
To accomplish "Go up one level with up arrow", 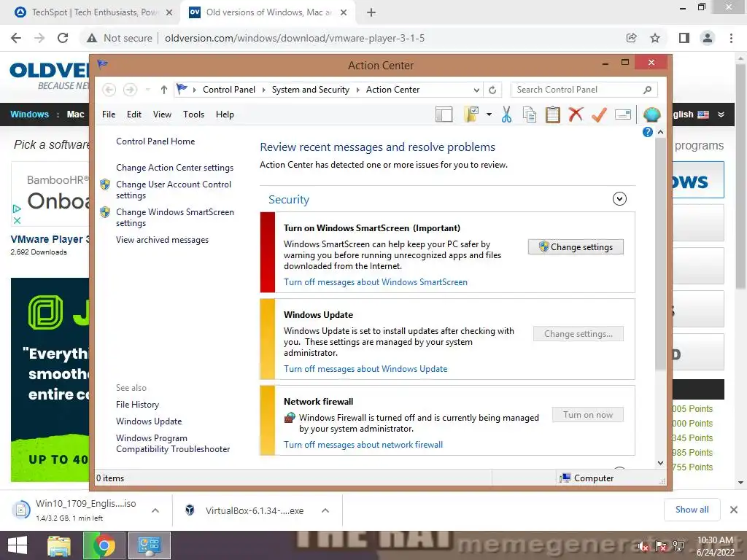I will [164, 90].
